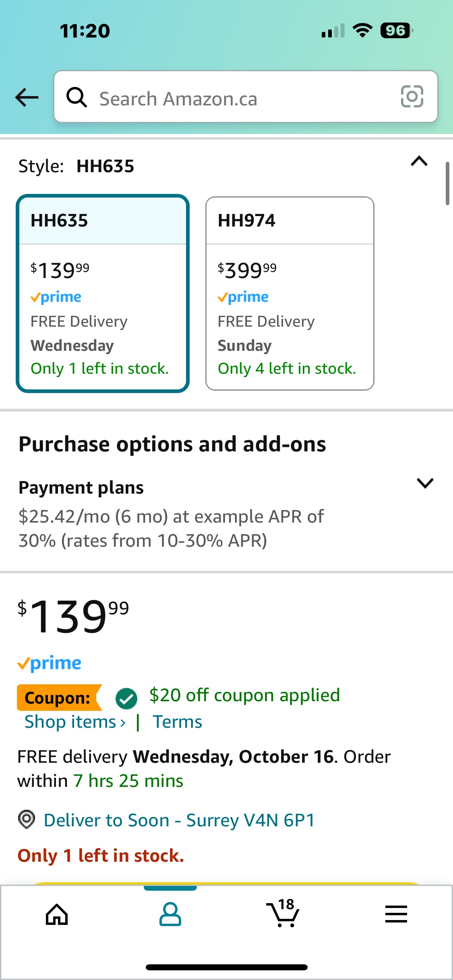
Task: Expand the Payment plans chevron
Action: (x=425, y=483)
